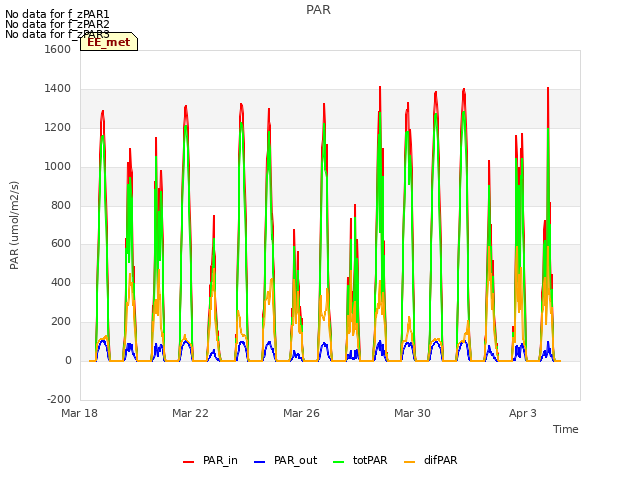Click the 1000 y-axis tick label
This screenshot has width=640, height=480.
coord(58,167)
